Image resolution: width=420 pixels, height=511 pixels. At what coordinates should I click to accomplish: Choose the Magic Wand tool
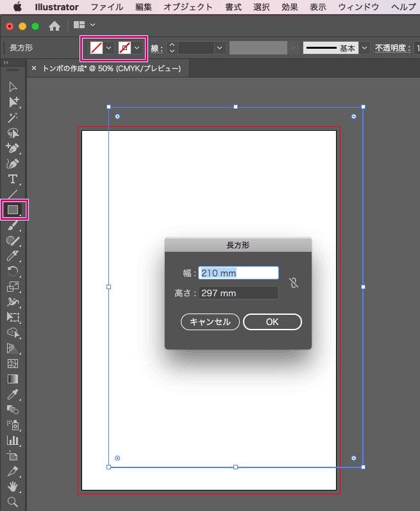click(x=13, y=117)
